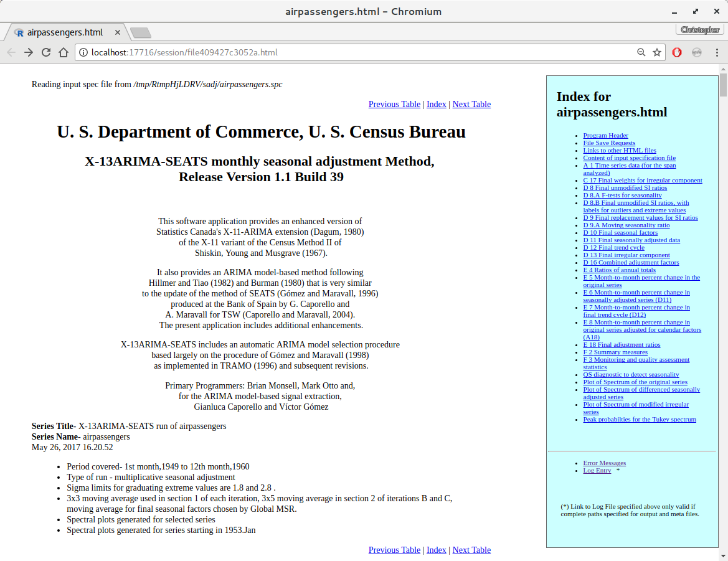
Task: Click the browser forward arrow
Action: point(29,52)
